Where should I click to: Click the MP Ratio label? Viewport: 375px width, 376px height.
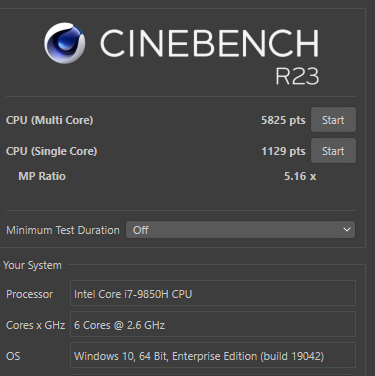[x=42, y=176]
